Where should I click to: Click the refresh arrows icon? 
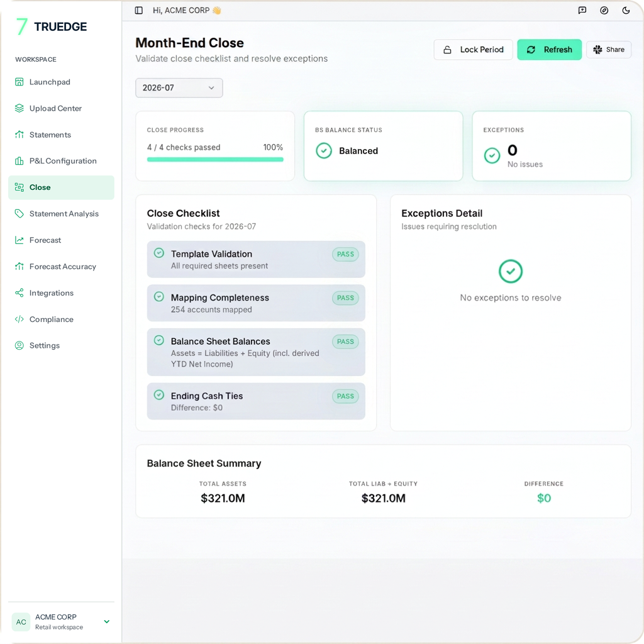click(531, 50)
